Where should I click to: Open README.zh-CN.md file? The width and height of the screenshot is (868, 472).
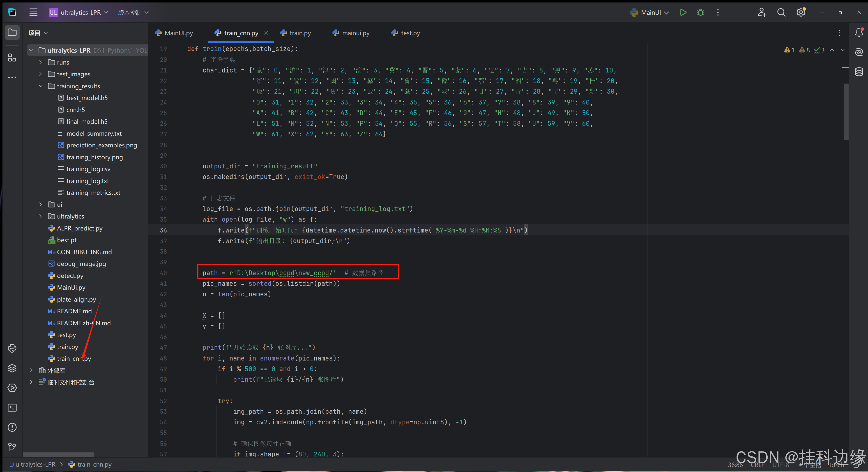[x=84, y=323]
